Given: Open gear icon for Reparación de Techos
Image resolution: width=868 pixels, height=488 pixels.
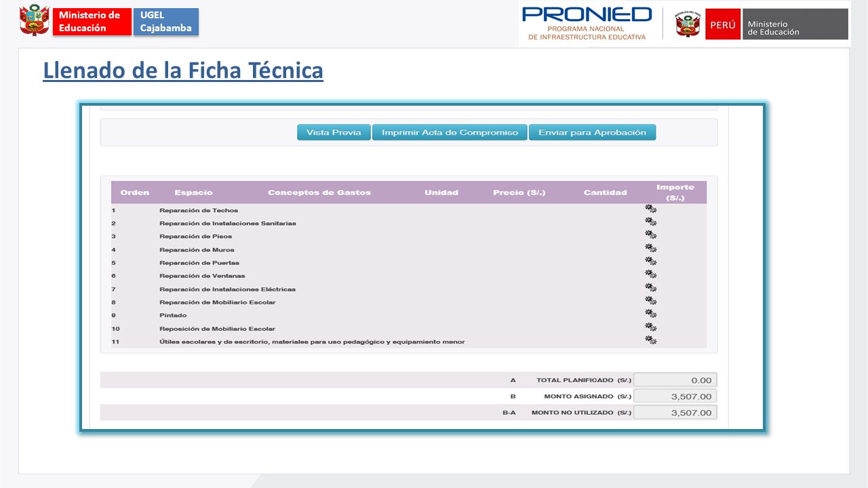Looking at the screenshot, I should click(x=651, y=209).
